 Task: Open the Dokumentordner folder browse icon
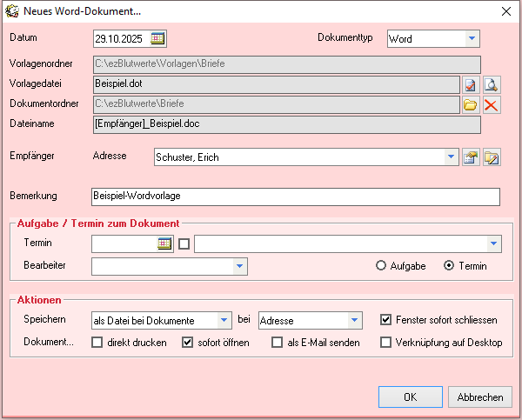coord(471,105)
